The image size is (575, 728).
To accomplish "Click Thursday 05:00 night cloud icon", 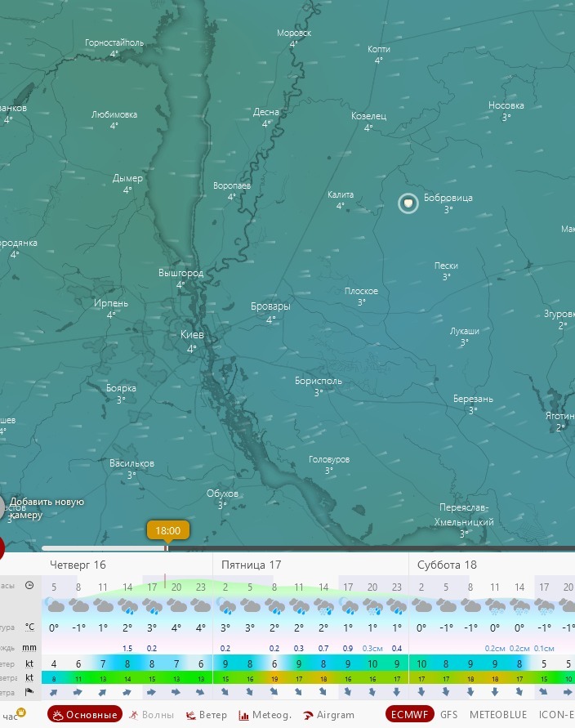I will (x=54, y=606).
